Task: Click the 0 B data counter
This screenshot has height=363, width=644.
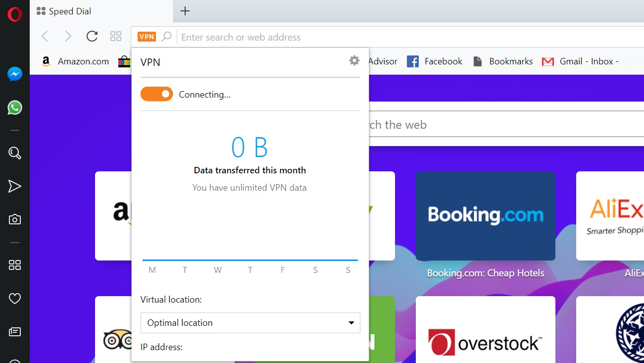Action: click(x=249, y=147)
